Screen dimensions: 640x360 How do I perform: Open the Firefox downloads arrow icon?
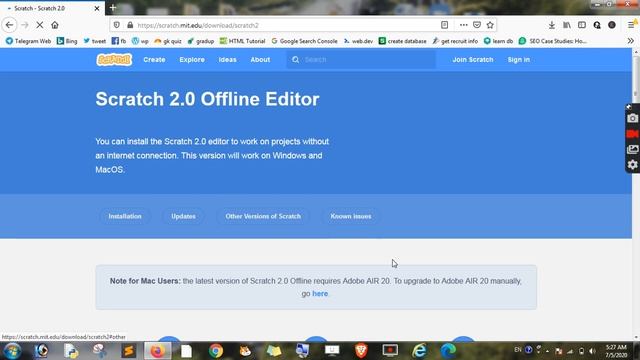point(551,25)
